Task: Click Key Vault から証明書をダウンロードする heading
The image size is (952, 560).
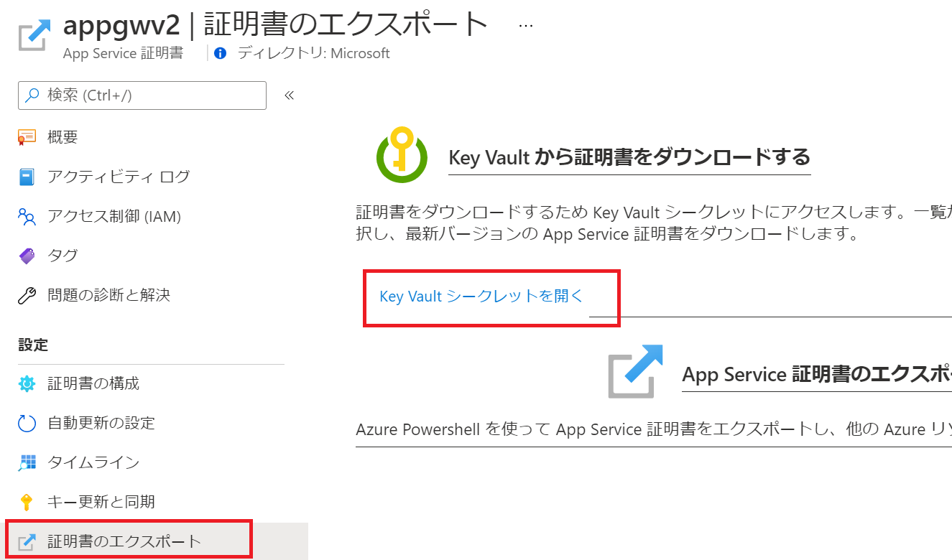Action: [629, 157]
